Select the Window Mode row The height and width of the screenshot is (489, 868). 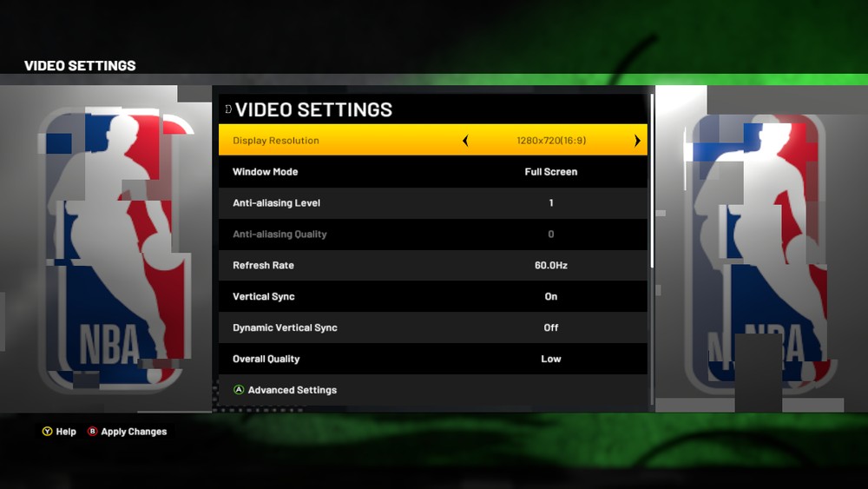pyautogui.click(x=433, y=172)
